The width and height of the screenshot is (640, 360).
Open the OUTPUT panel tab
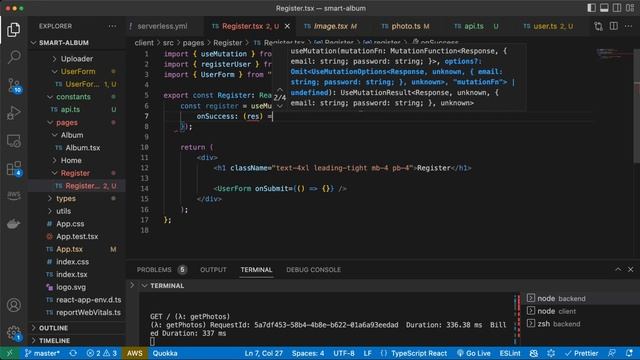[213, 270]
